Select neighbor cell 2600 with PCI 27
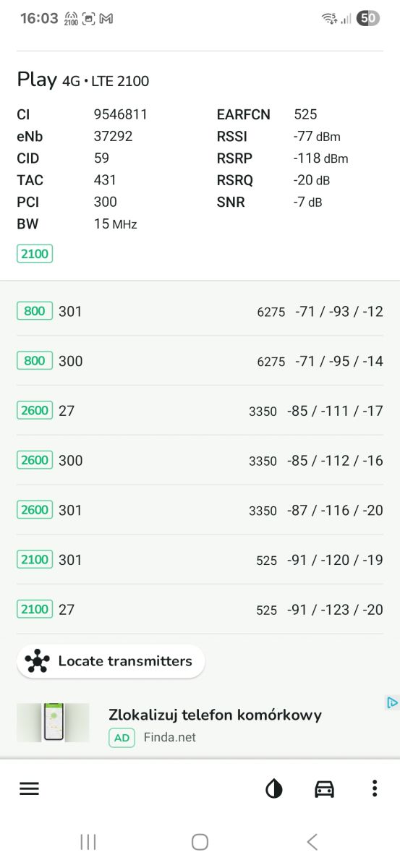 (x=200, y=411)
